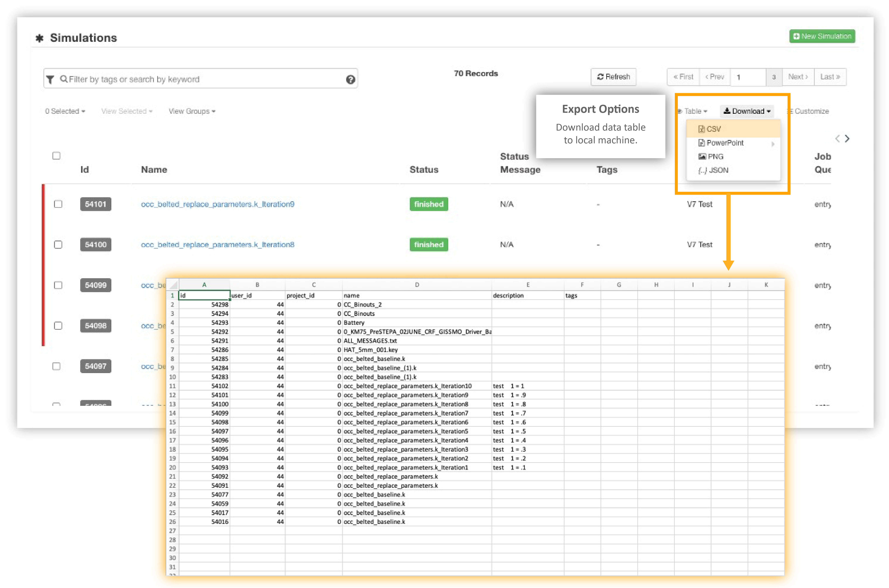Viewport: 889px width, 588px height.
Task: Click spreadsheet cell HAT_5mm_001.key
Action: pyautogui.click(x=417, y=350)
